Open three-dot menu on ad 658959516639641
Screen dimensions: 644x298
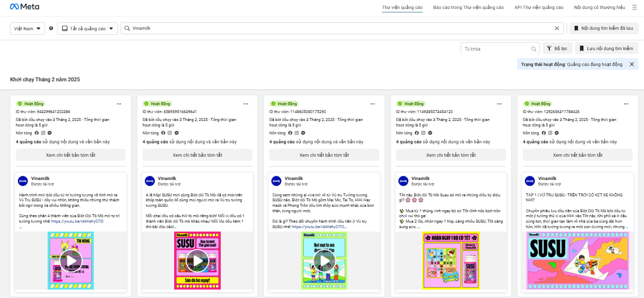tap(246, 104)
